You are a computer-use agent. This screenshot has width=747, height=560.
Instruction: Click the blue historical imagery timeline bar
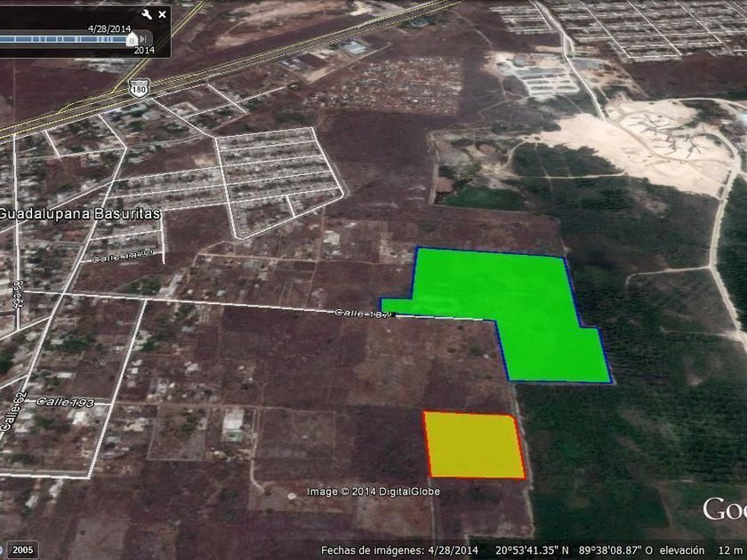point(64,39)
